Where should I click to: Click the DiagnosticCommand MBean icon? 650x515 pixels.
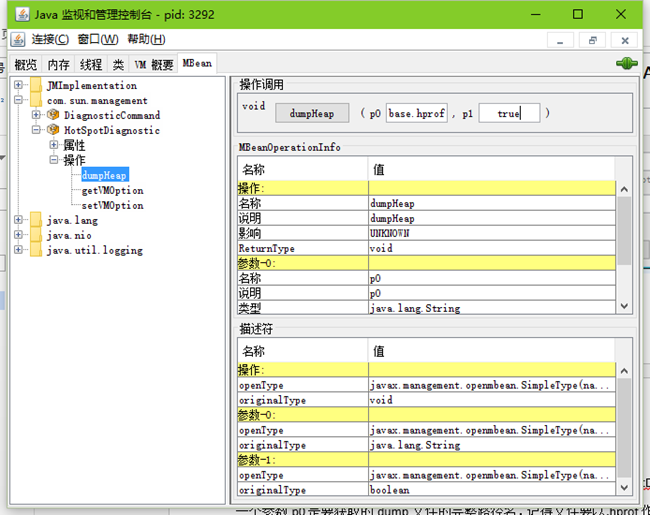pos(53,114)
